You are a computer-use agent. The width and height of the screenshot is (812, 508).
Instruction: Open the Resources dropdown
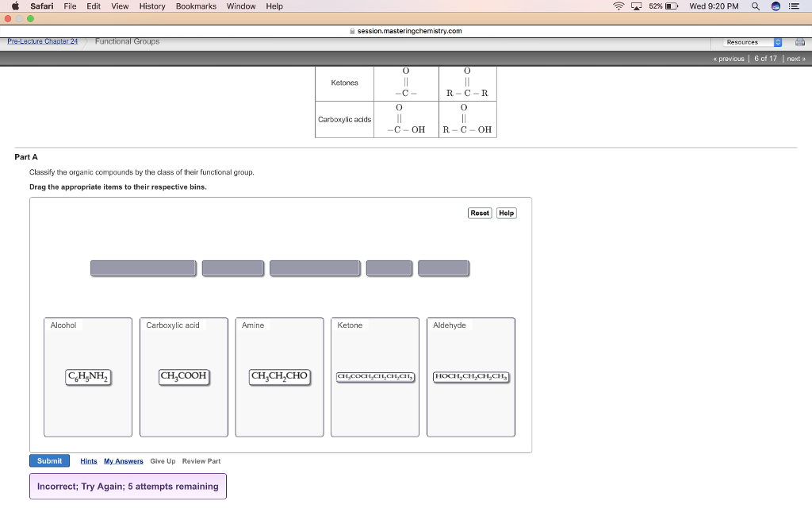(754, 42)
